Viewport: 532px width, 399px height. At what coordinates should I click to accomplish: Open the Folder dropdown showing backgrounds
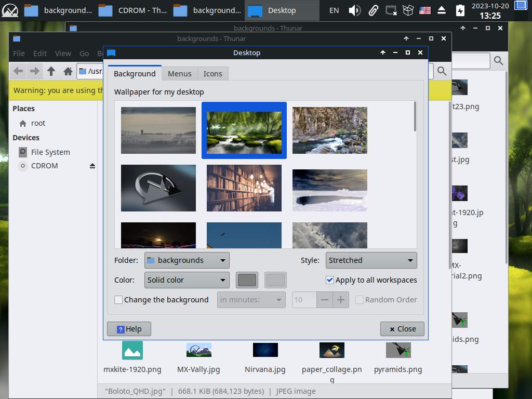187,260
